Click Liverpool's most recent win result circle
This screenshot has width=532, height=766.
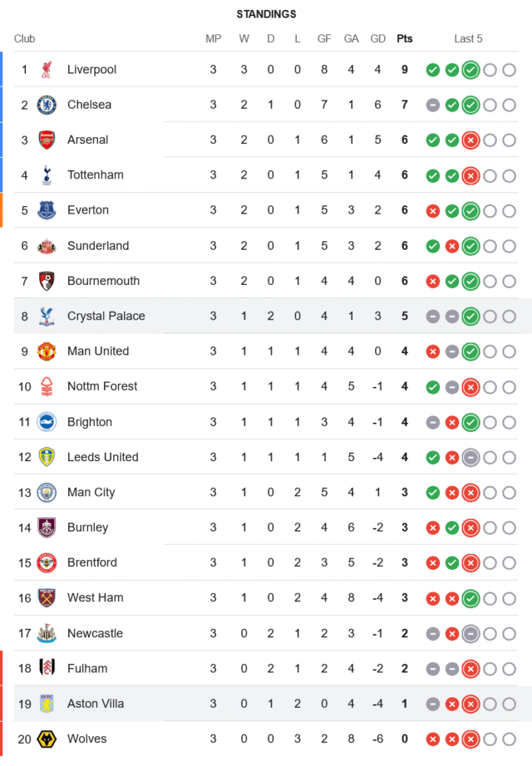[x=471, y=70]
